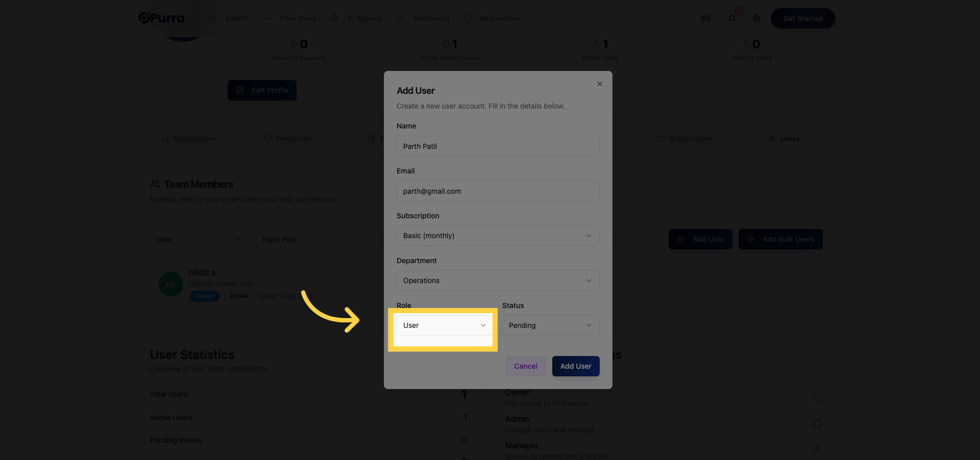Cancel the Add User dialog

coord(526,366)
